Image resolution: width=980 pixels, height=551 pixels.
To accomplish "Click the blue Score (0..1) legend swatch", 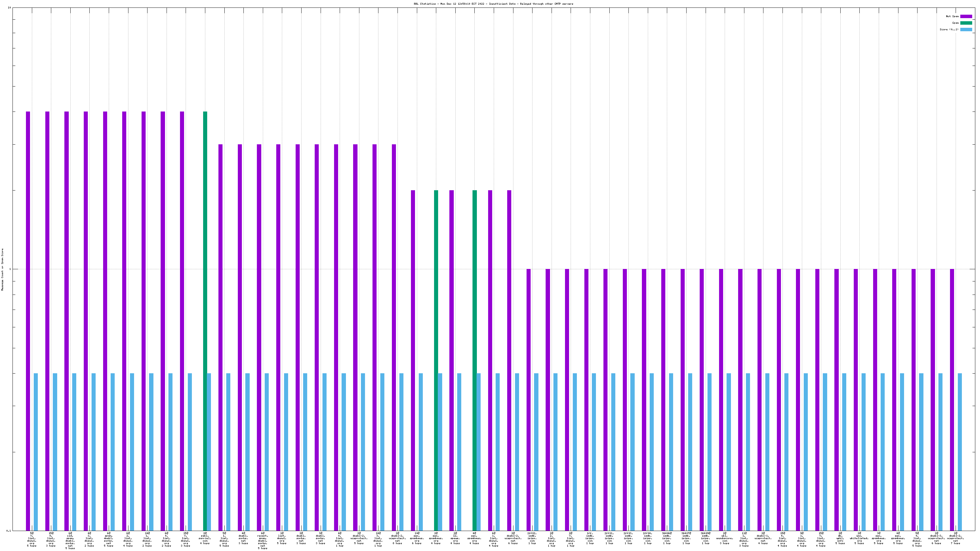I will click(966, 29).
